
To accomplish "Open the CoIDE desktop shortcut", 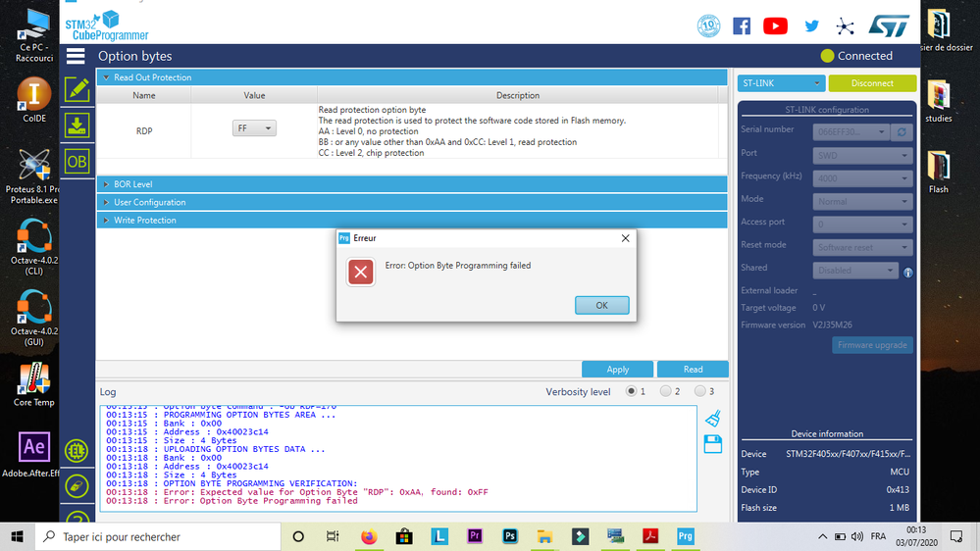I will point(33,101).
